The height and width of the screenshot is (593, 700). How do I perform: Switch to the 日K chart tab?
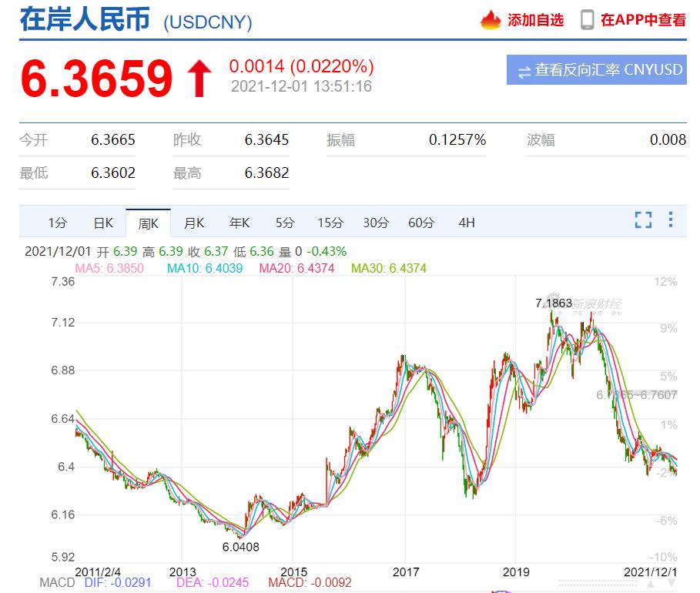click(x=102, y=222)
